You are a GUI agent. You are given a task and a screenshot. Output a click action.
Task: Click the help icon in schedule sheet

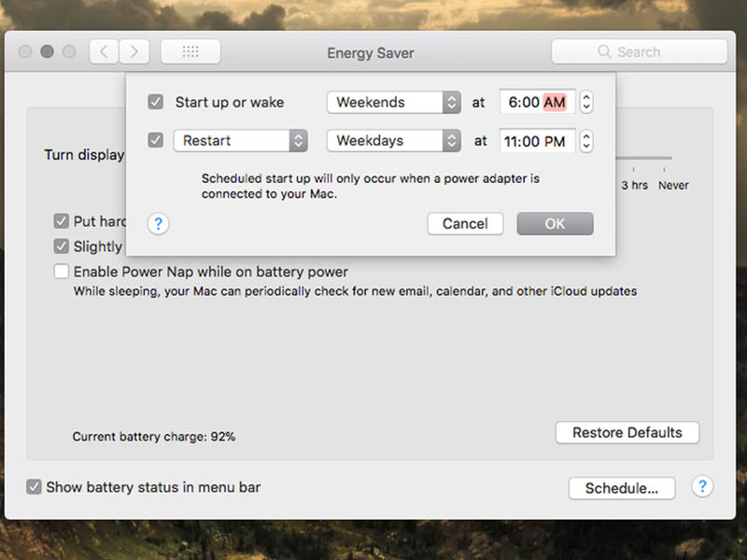pos(159,224)
